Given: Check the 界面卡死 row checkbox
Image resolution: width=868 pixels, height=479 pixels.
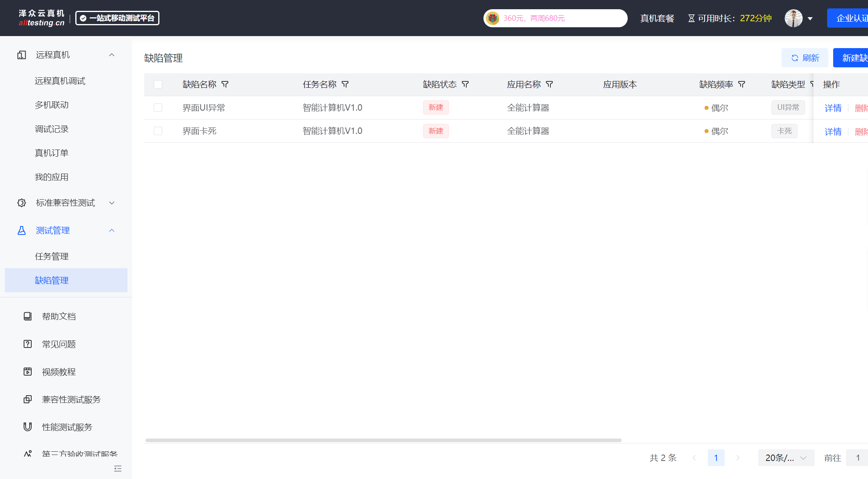Looking at the screenshot, I should [x=158, y=131].
